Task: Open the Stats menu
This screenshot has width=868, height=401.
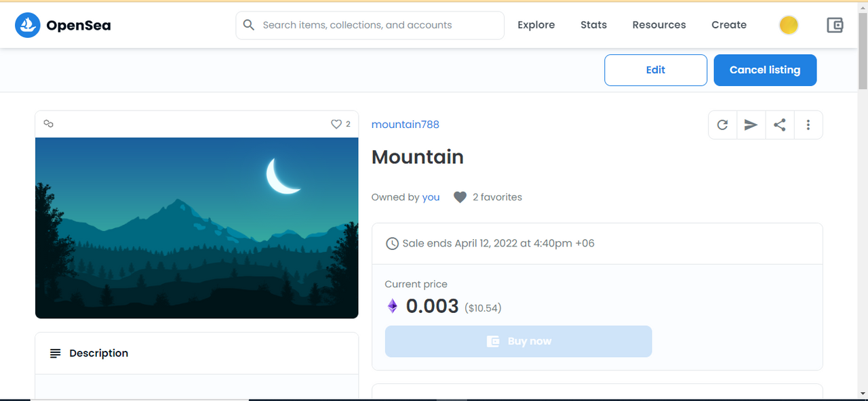Action: pyautogui.click(x=593, y=25)
